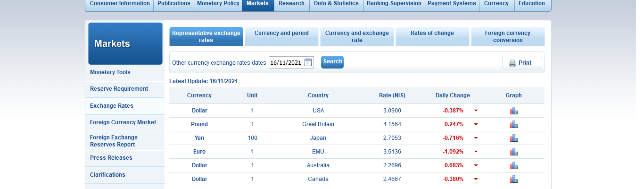644x189 pixels.
Task: Open the graph icon for Yen row
Action: pos(513,138)
